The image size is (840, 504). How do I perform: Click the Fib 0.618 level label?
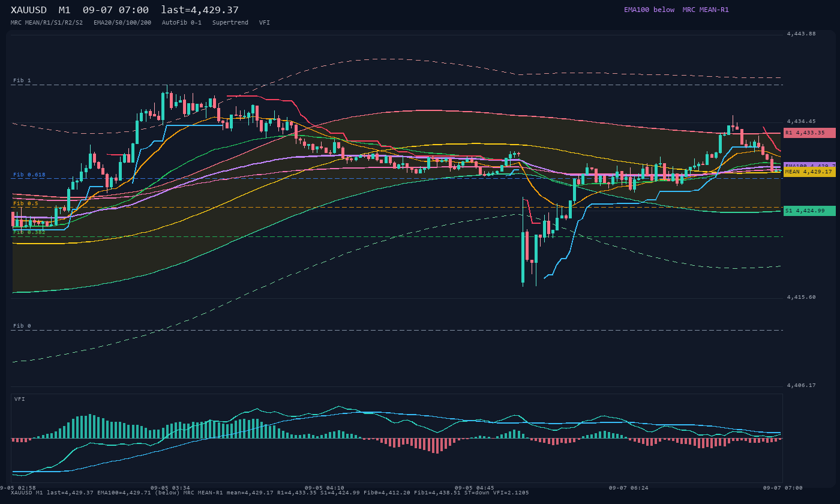coord(29,175)
